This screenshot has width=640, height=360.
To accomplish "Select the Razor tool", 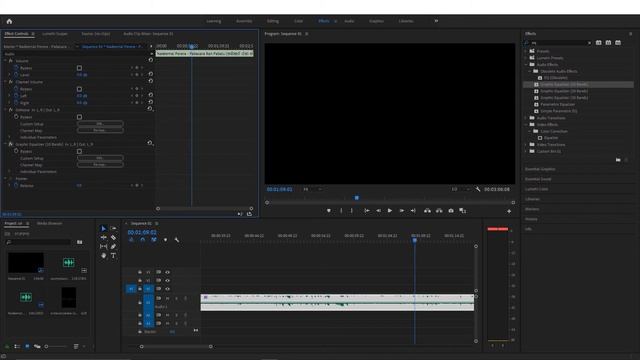I will click(x=113, y=238).
